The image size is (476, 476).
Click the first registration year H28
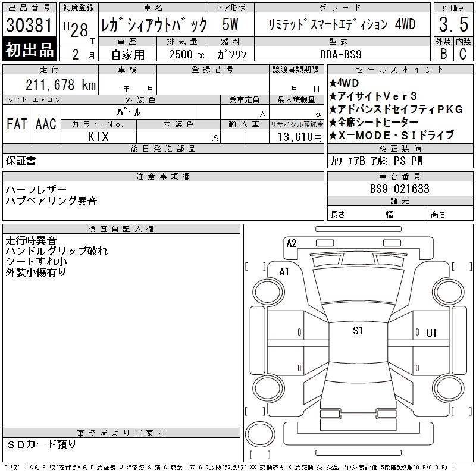(x=76, y=29)
